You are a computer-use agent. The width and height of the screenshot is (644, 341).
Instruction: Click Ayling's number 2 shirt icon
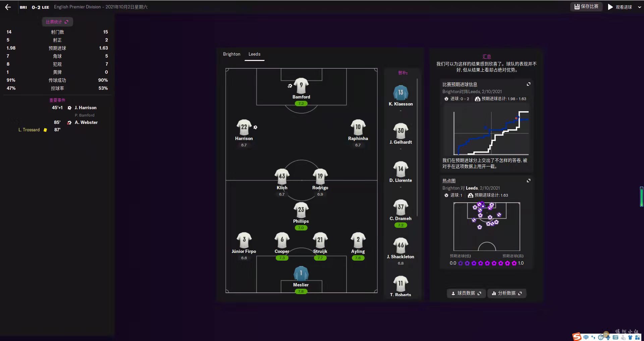(x=358, y=240)
